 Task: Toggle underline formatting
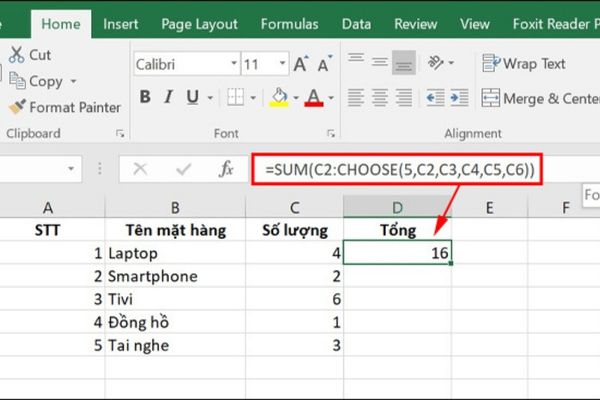tap(192, 97)
